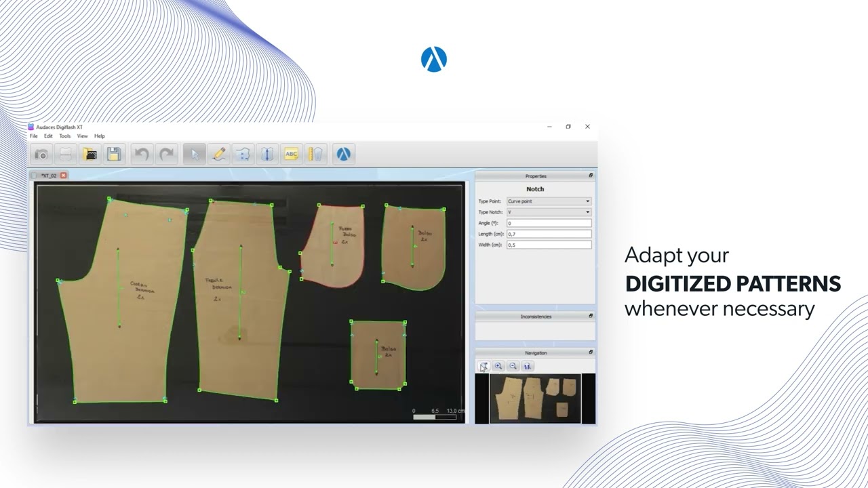Select the arrow pointer tool

coord(194,155)
